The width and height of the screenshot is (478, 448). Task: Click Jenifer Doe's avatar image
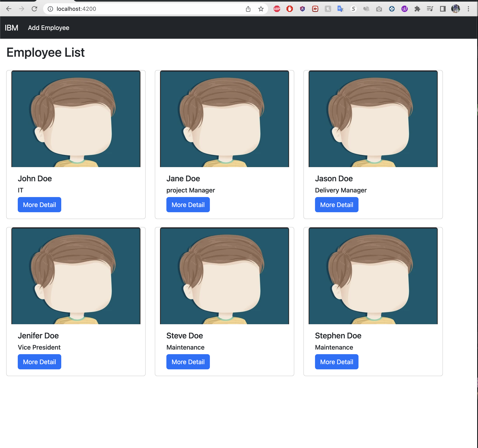point(76,276)
